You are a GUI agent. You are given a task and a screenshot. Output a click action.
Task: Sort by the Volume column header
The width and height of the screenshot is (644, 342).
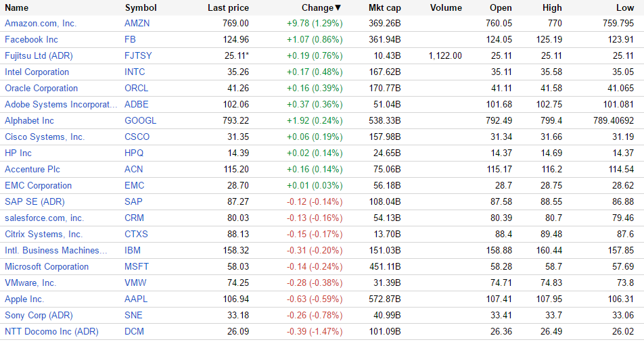pos(446,8)
